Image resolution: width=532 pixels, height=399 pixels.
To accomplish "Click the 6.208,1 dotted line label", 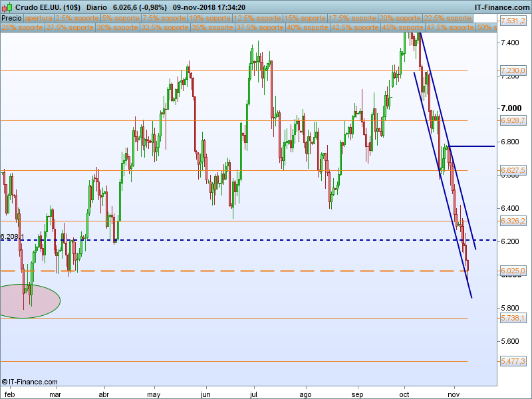I will pos(12,237).
